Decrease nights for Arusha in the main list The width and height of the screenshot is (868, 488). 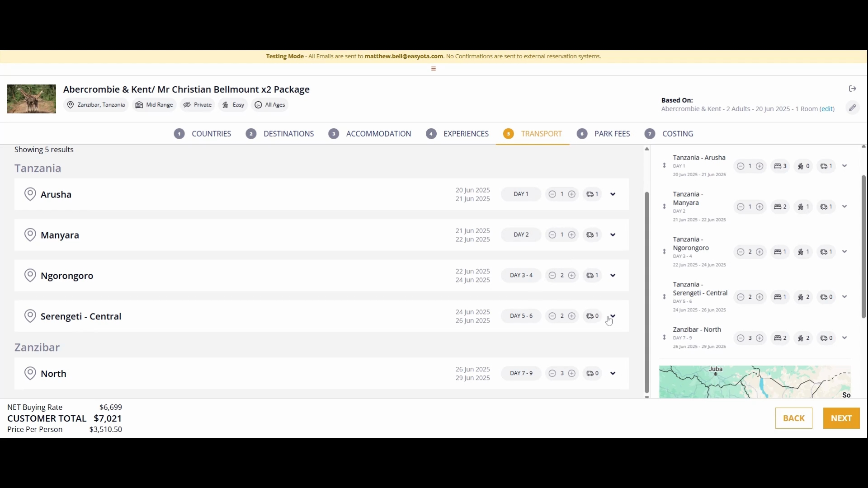tap(552, 194)
